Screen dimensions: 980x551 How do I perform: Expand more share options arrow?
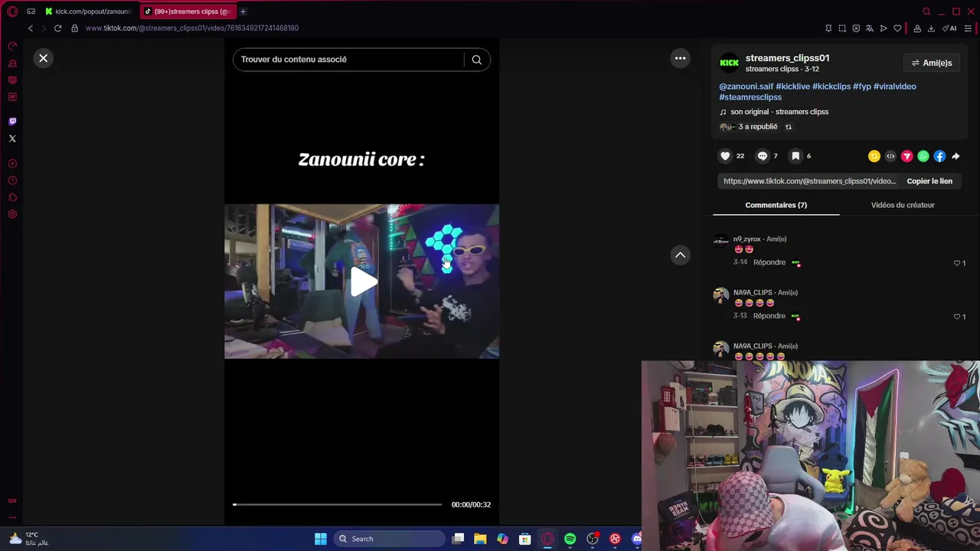click(955, 156)
